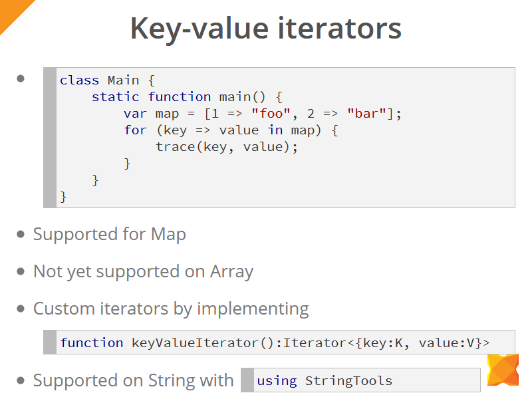This screenshot has width=532, height=399.
Task: Click the "trace(key, value);" statement
Action: [227, 147]
